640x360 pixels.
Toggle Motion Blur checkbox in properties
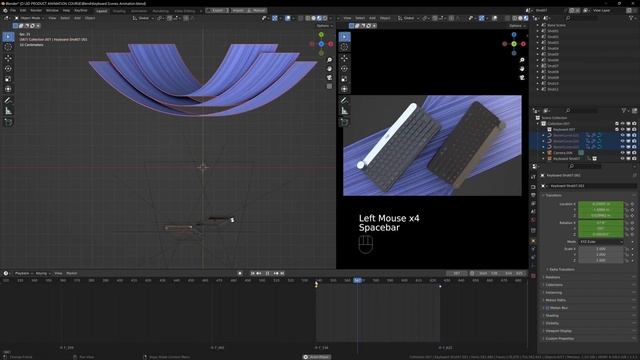pyautogui.click(x=547, y=308)
